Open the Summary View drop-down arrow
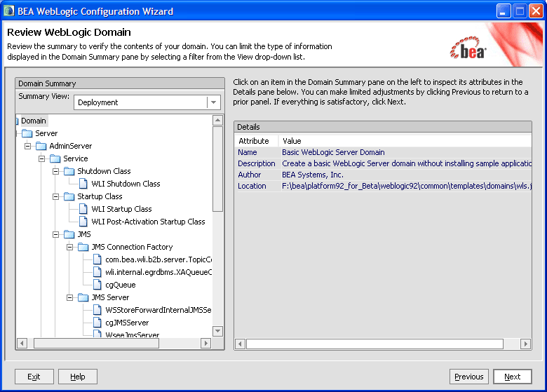Viewport: 547px width, 392px height. pyautogui.click(x=213, y=102)
